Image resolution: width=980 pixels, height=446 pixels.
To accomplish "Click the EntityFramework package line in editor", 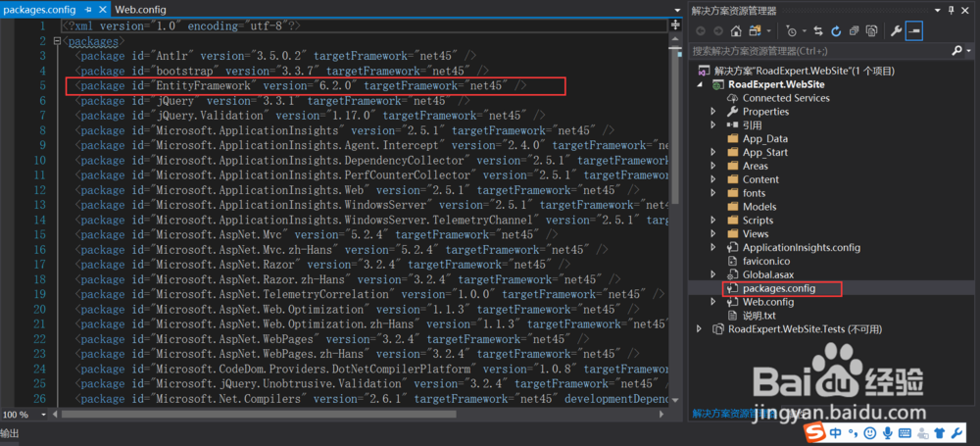I will 301,85.
